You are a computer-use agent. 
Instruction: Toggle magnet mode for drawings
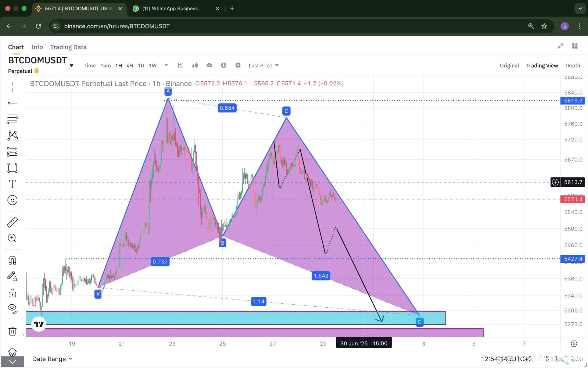(x=12, y=261)
